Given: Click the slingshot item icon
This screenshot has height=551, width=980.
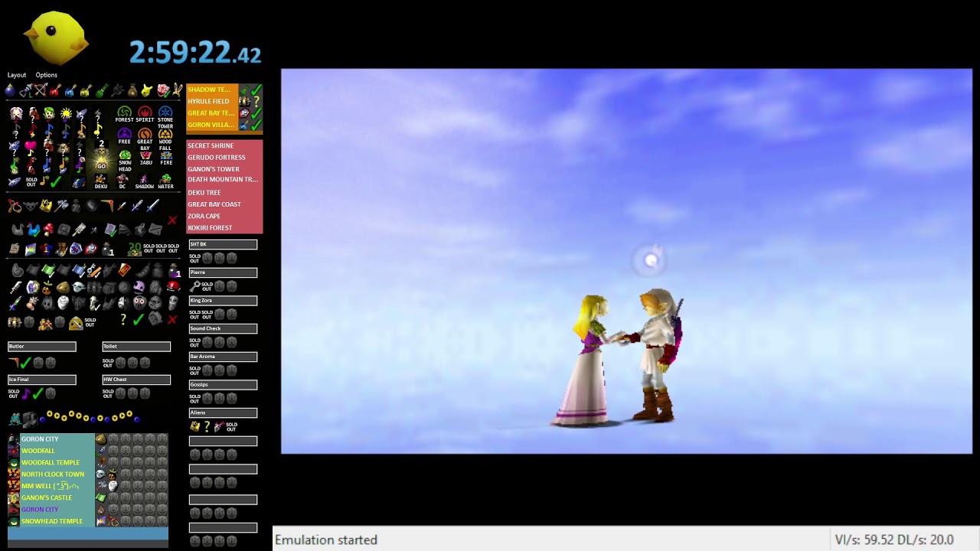Looking at the screenshot, I should pos(15,206).
